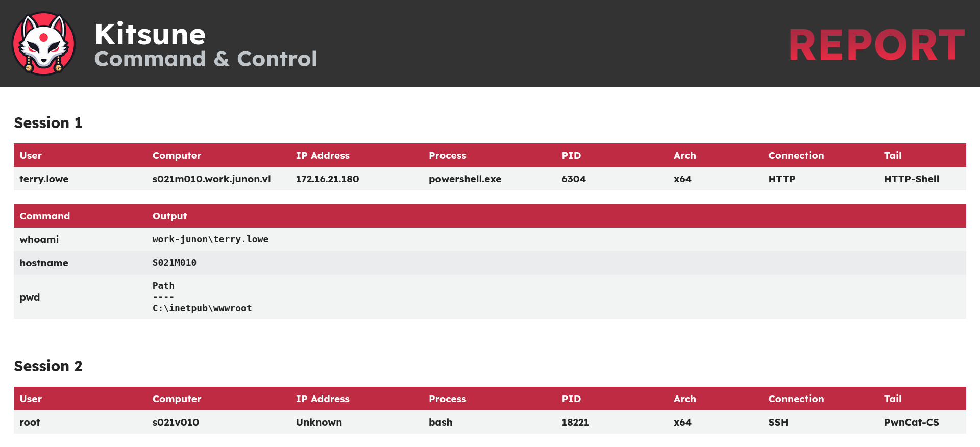
Task: Click the whoami command row
Action: coord(490,239)
